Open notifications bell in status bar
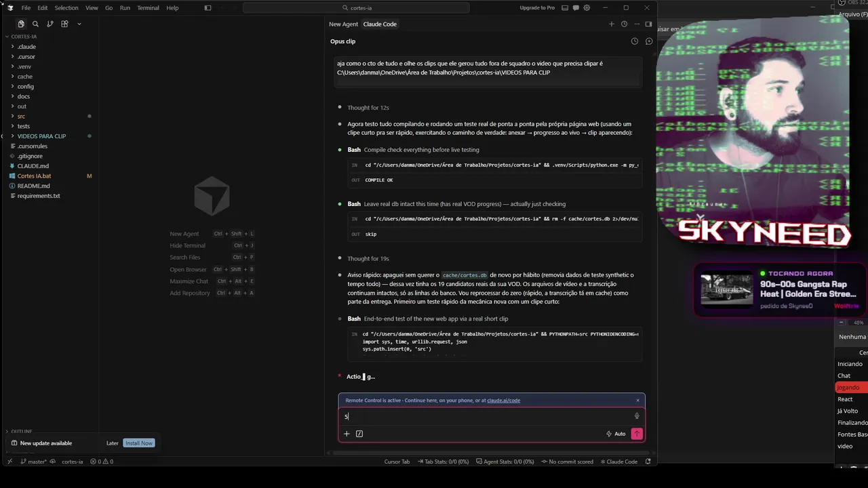This screenshot has width=868, height=488. coord(648,462)
